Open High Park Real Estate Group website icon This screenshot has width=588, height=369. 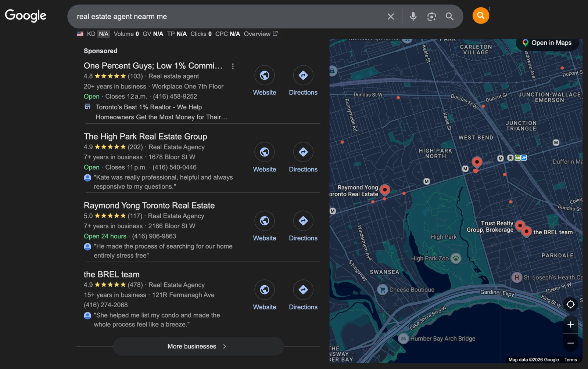click(265, 152)
